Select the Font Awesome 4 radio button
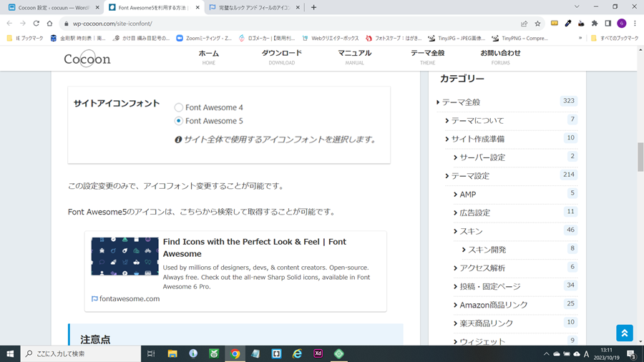Image resolution: width=644 pixels, height=362 pixels. [x=179, y=107]
